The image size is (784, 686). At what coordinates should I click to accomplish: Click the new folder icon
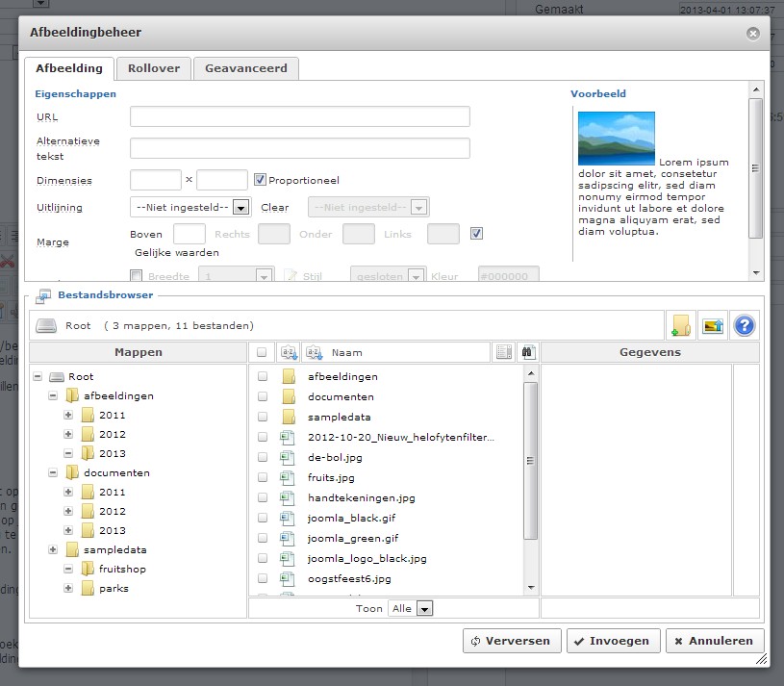680,325
